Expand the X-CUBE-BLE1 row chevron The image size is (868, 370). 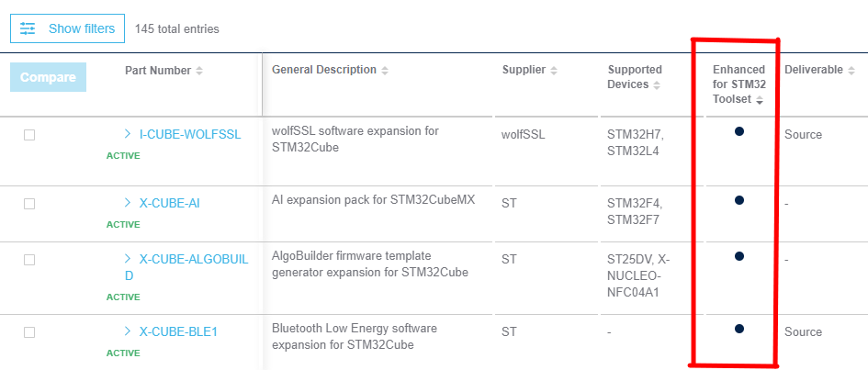tap(128, 331)
